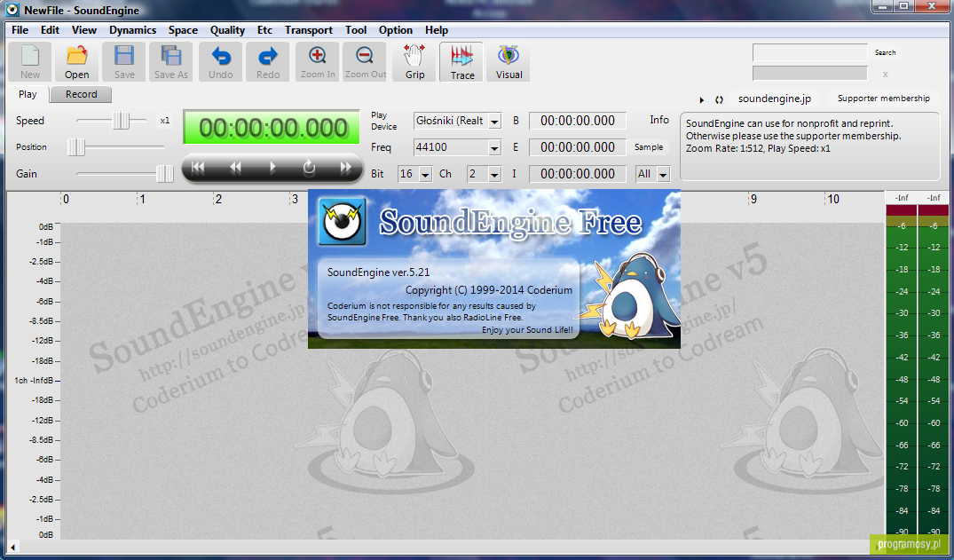Open the Tool menu
Image resolution: width=954 pixels, height=560 pixels.
pyautogui.click(x=356, y=30)
